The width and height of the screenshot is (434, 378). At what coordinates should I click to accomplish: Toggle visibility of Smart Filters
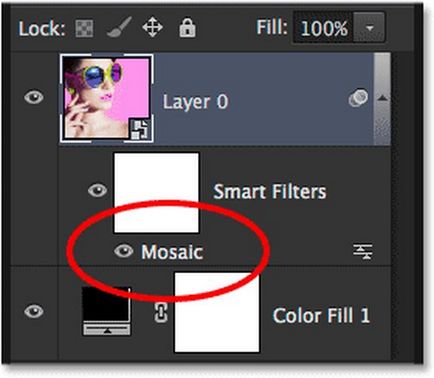97,190
